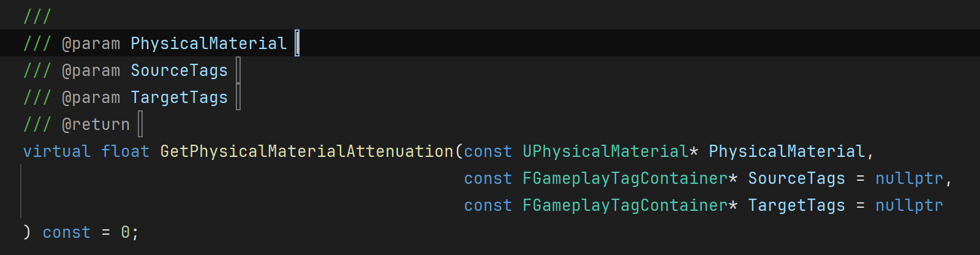Click the placeholder after the @return tag

point(140,124)
